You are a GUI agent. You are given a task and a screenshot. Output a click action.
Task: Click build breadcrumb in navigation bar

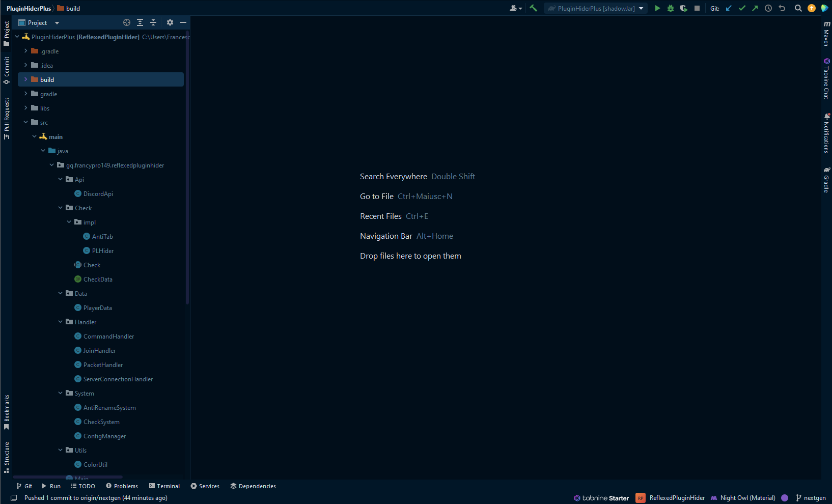(x=68, y=8)
